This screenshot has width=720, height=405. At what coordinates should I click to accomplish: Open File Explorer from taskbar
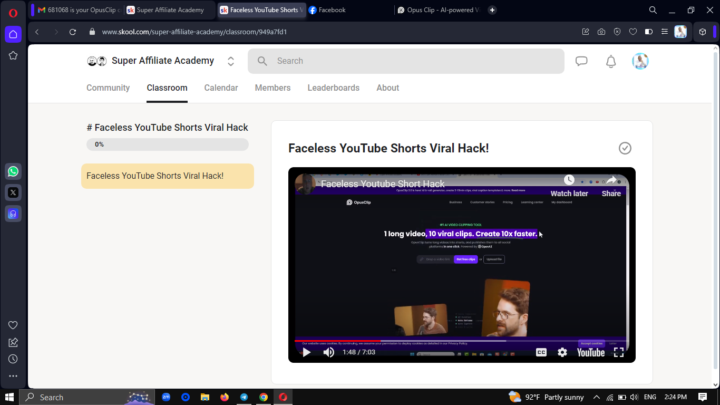tap(205, 397)
